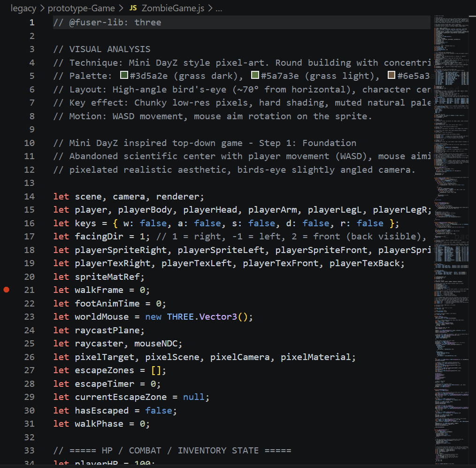The height and width of the screenshot is (468, 476).
Task: Click 'mouseNDC' variable on line 25
Action: pyautogui.click(x=156, y=344)
